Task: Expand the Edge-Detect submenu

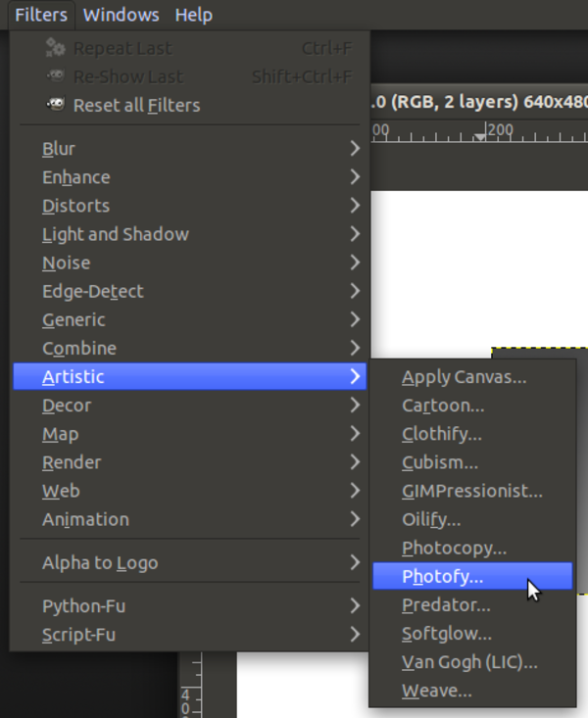Action: coord(189,291)
